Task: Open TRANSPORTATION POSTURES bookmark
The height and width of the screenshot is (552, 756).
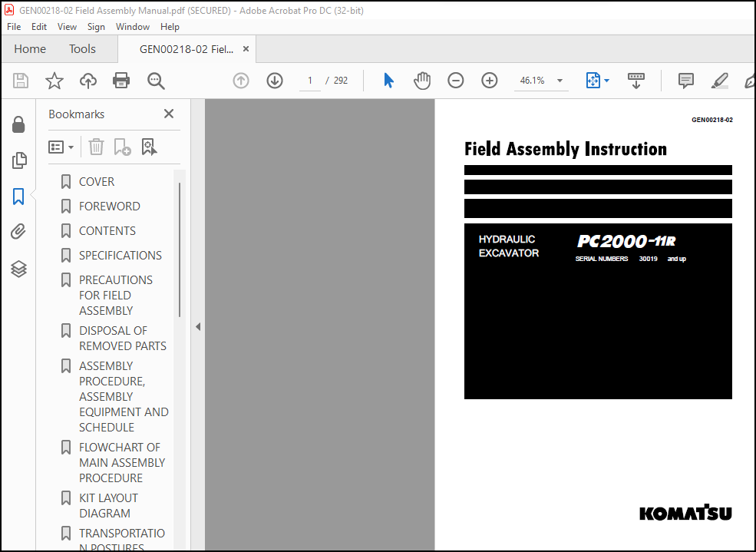Action: (121, 540)
